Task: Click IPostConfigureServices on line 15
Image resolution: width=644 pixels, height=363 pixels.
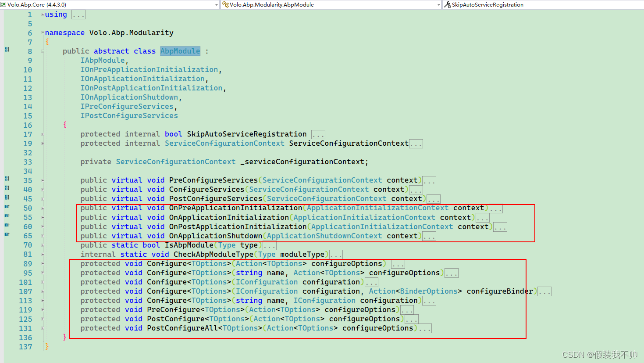Action: point(129,115)
